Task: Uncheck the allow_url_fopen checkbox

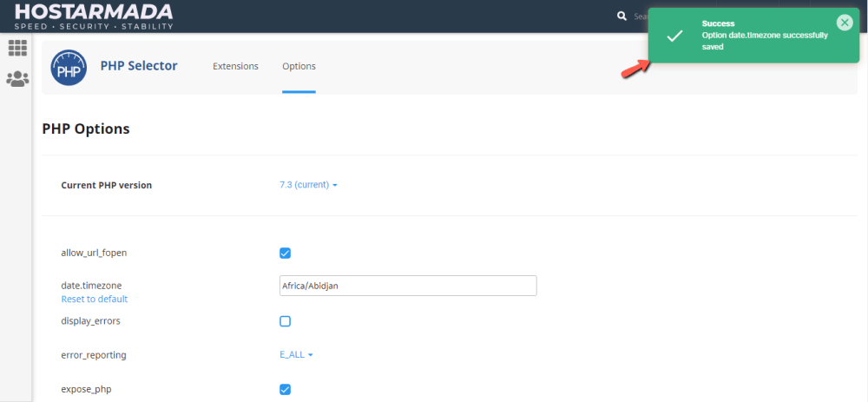Action: point(285,254)
